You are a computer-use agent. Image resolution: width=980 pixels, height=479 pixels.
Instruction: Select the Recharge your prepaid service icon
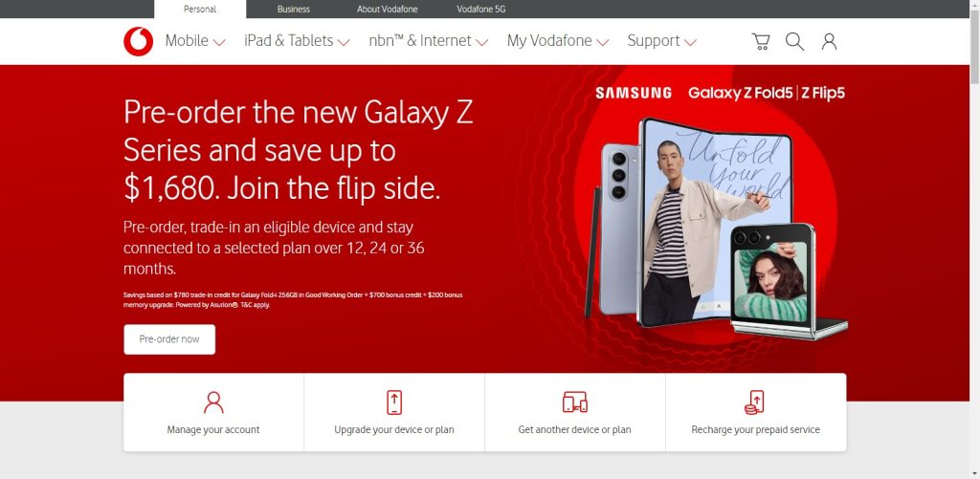point(755,403)
